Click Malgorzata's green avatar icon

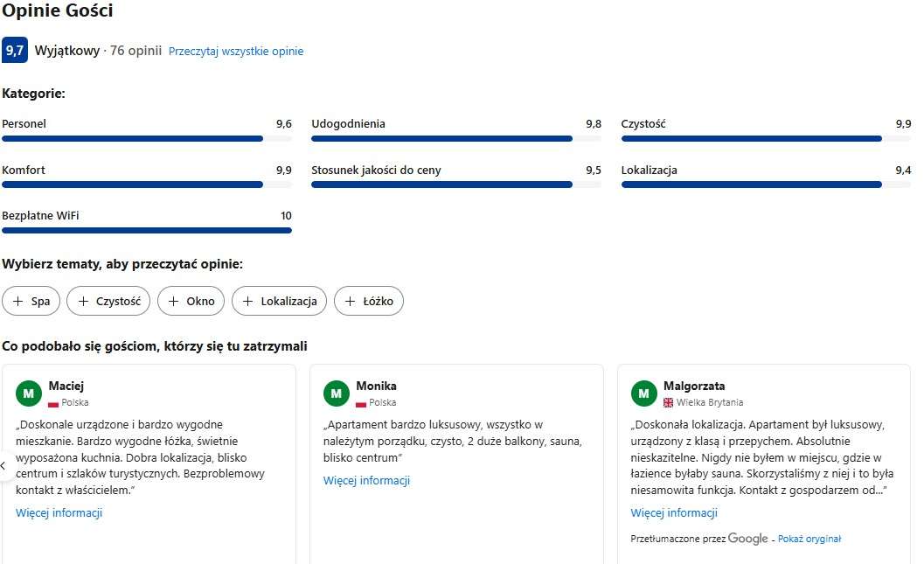[x=644, y=394]
